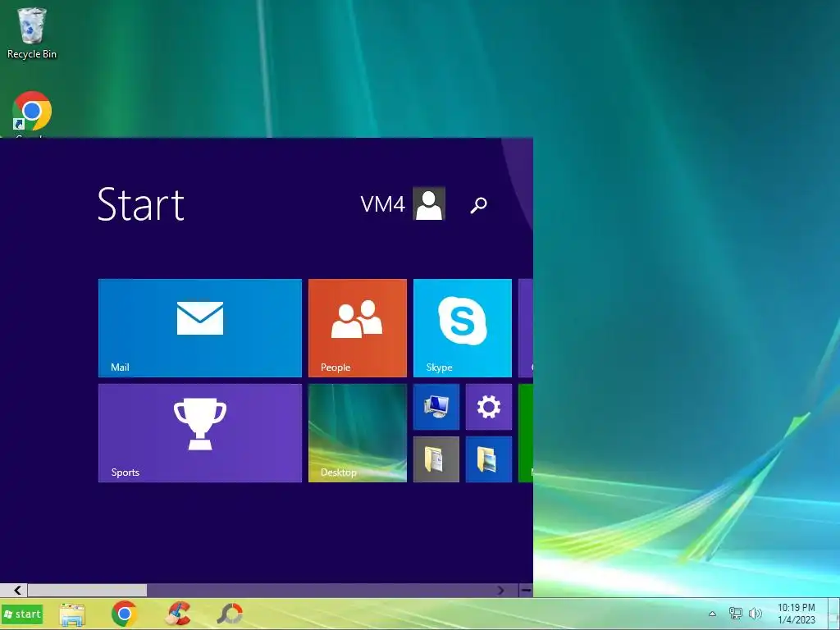This screenshot has height=630, width=840.
Task: Open Chrome from the taskbar
Action: pyautogui.click(x=125, y=614)
